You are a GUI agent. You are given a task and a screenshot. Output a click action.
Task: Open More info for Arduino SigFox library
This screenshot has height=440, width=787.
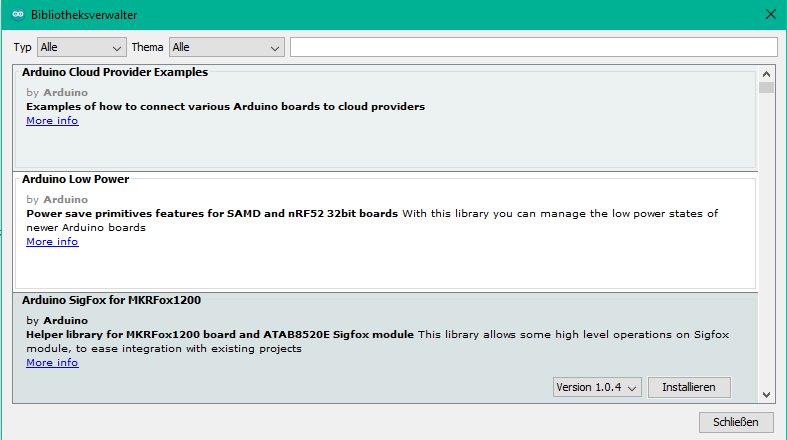pyautogui.click(x=52, y=363)
